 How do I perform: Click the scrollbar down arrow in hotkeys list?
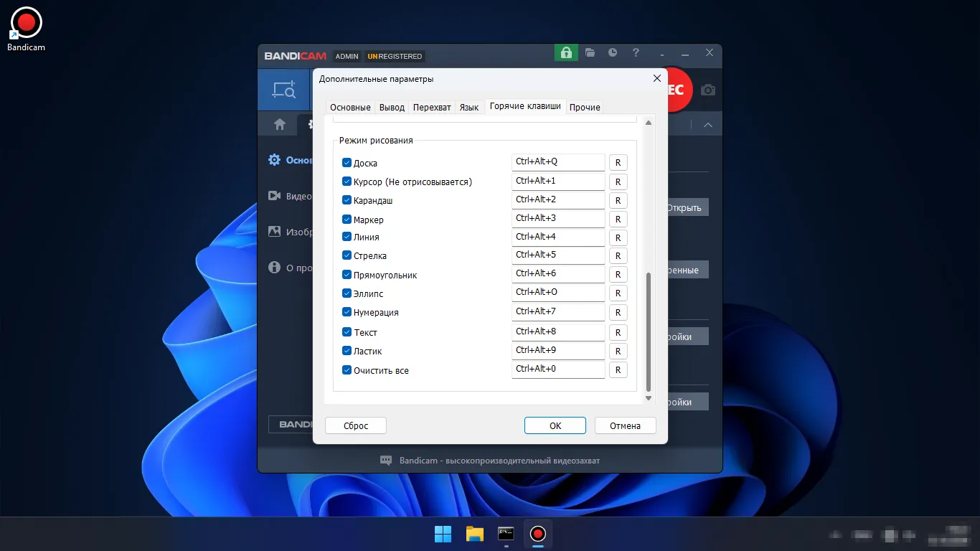point(649,398)
